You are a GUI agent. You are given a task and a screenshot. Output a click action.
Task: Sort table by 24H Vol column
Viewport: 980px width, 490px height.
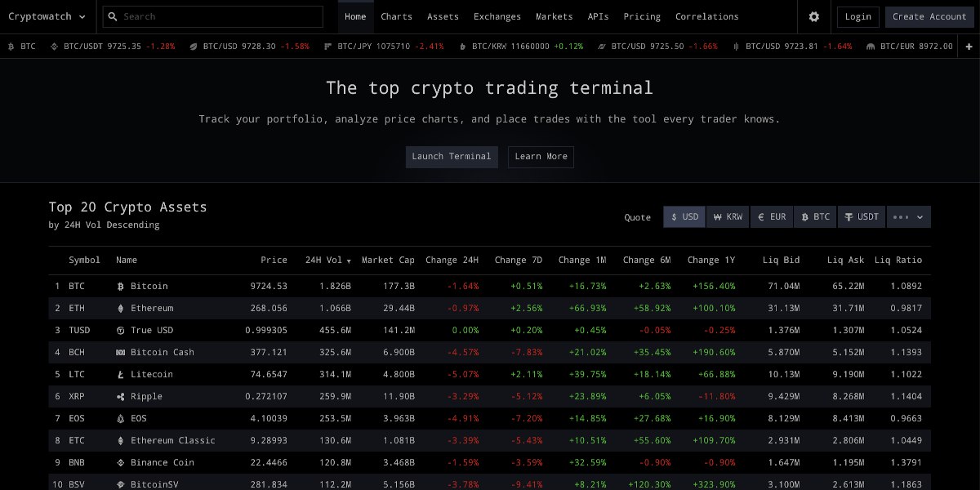328,260
